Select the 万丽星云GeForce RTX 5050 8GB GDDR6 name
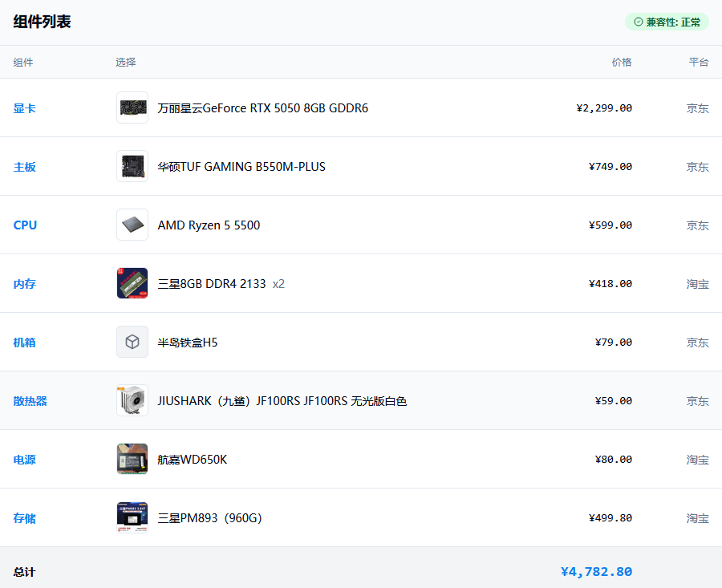 (263, 107)
